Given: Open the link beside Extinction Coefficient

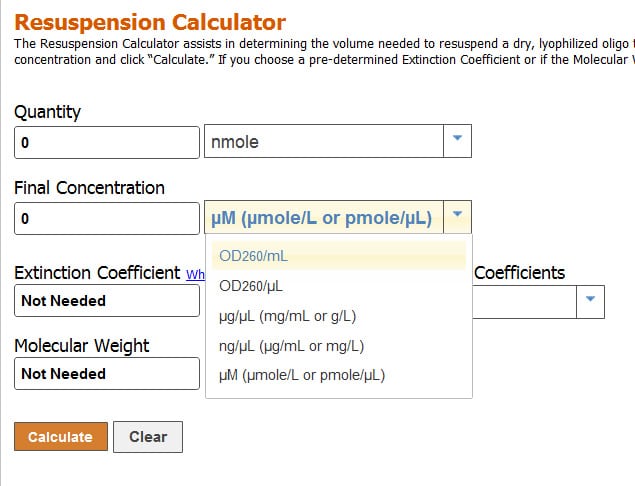Looking at the screenshot, I should pos(195,273).
